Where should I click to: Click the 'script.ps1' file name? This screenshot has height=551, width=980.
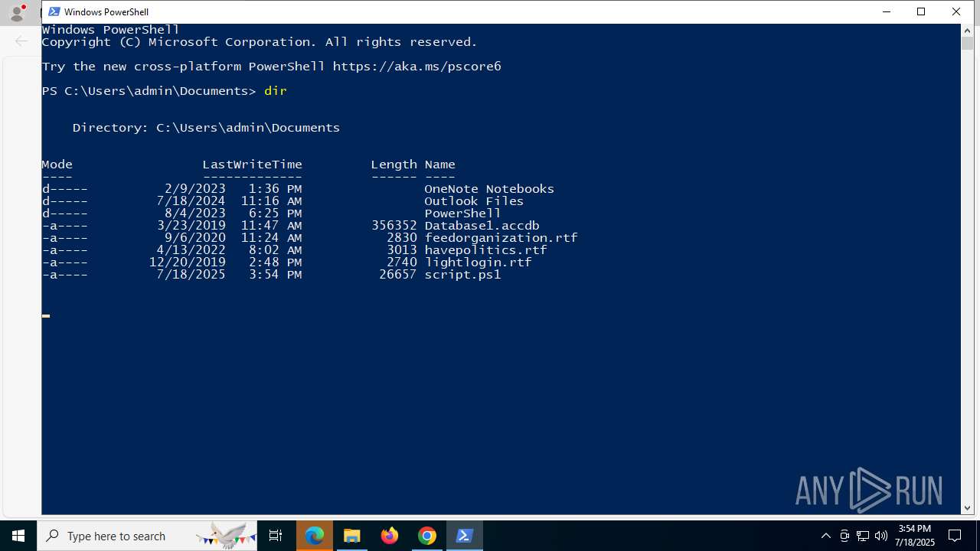(462, 275)
